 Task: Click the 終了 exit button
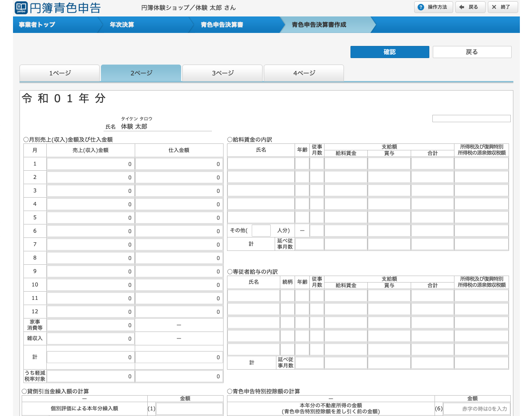503,7
